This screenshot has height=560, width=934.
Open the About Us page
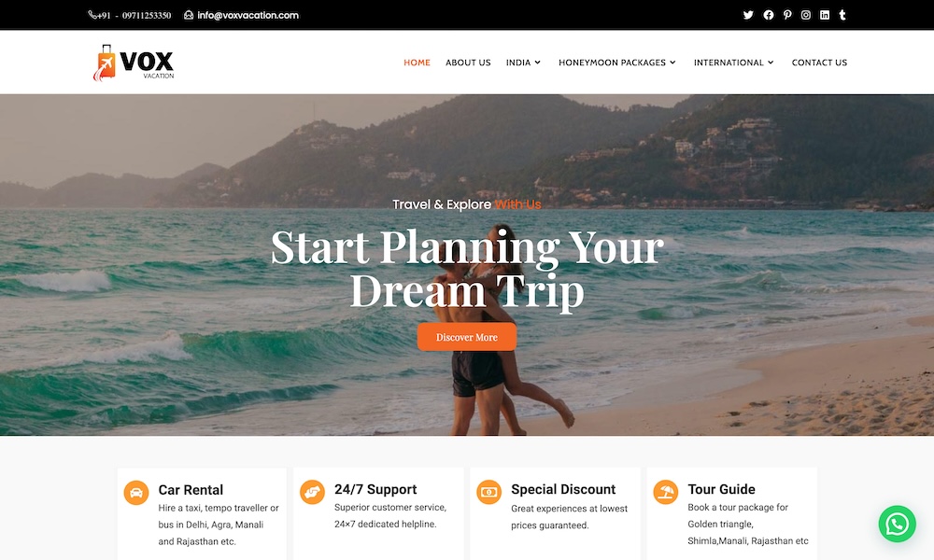pyautogui.click(x=468, y=63)
